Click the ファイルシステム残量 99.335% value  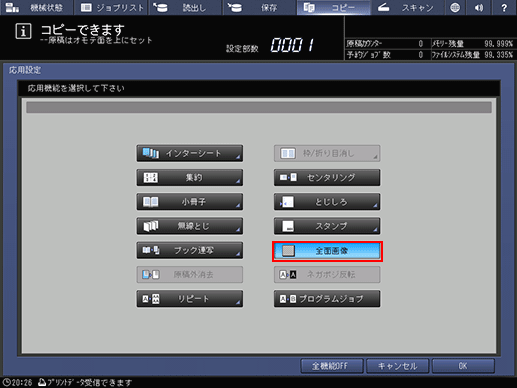(x=498, y=55)
